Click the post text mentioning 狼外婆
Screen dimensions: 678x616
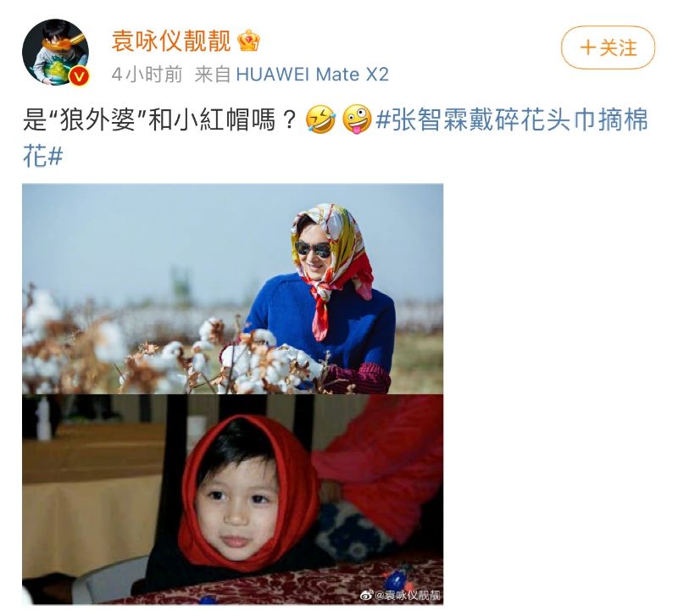click(x=159, y=119)
